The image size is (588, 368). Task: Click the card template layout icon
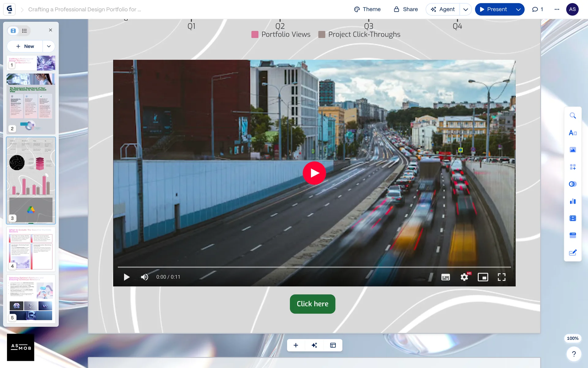[x=333, y=345]
